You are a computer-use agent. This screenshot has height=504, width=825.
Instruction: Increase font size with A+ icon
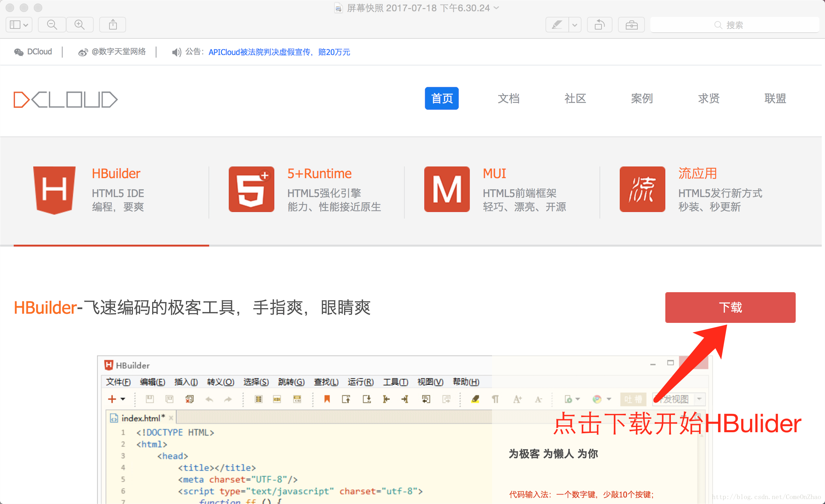(x=517, y=399)
